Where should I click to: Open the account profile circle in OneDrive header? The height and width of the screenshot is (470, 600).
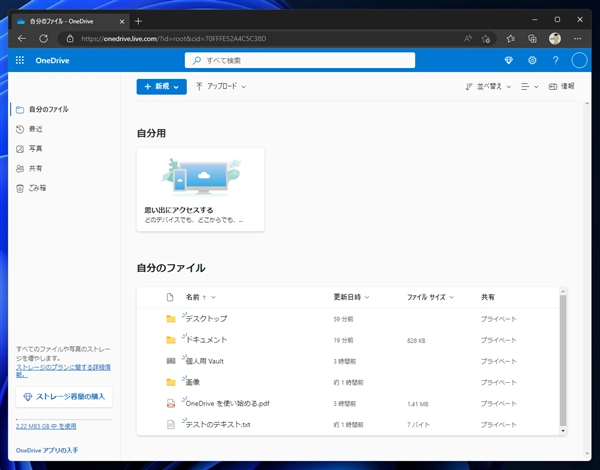579,60
